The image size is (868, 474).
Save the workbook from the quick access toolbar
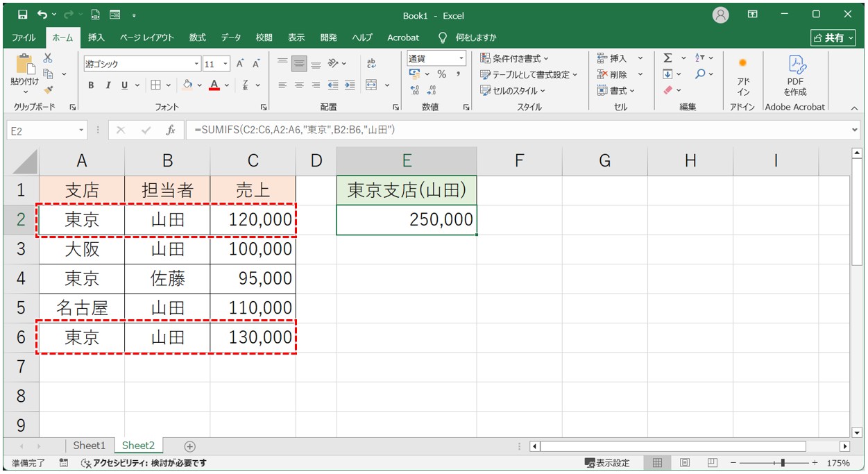(23, 15)
